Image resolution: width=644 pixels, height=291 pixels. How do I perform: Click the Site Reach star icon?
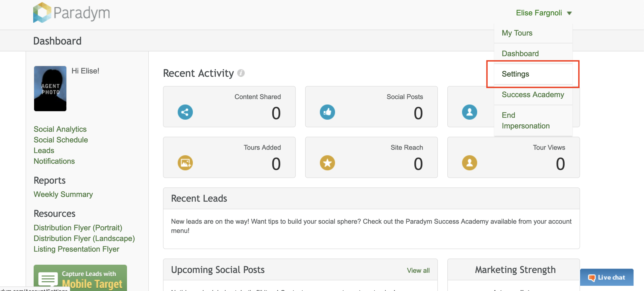pyautogui.click(x=327, y=163)
